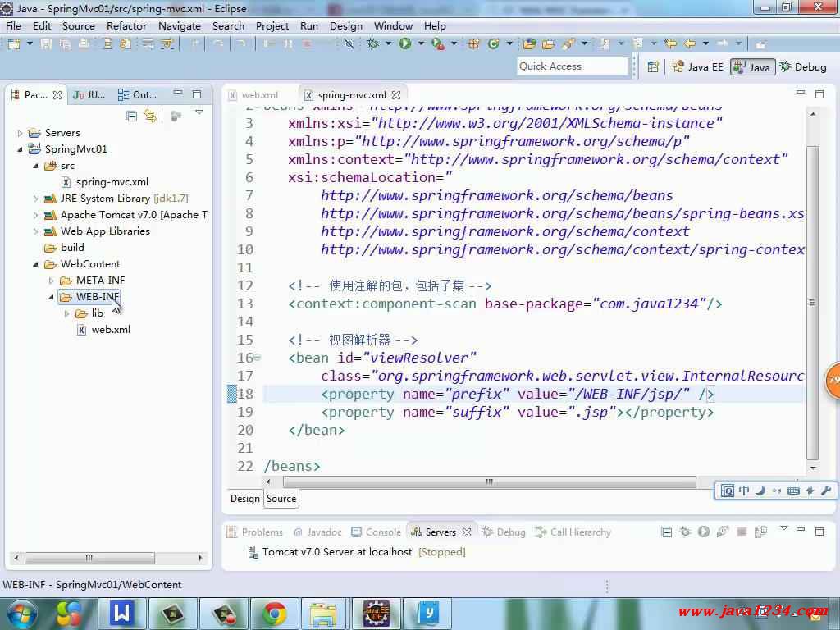Image resolution: width=840 pixels, height=630 pixels.
Task: Click the Debug bug icon in toolbar
Action: coord(373,44)
